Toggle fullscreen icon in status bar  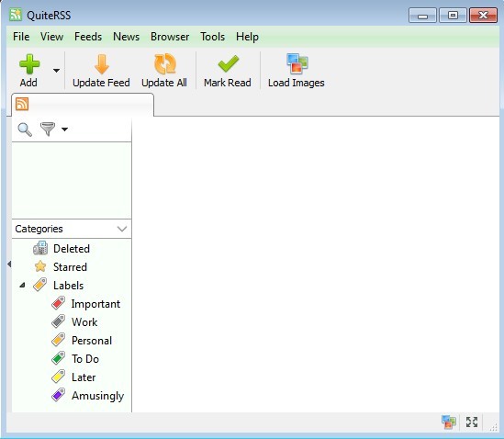click(x=472, y=422)
